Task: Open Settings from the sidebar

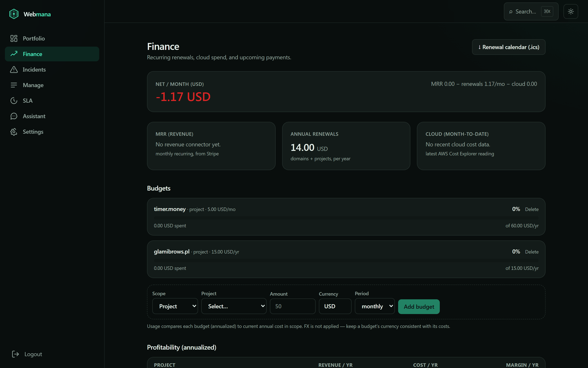Action: (52, 132)
